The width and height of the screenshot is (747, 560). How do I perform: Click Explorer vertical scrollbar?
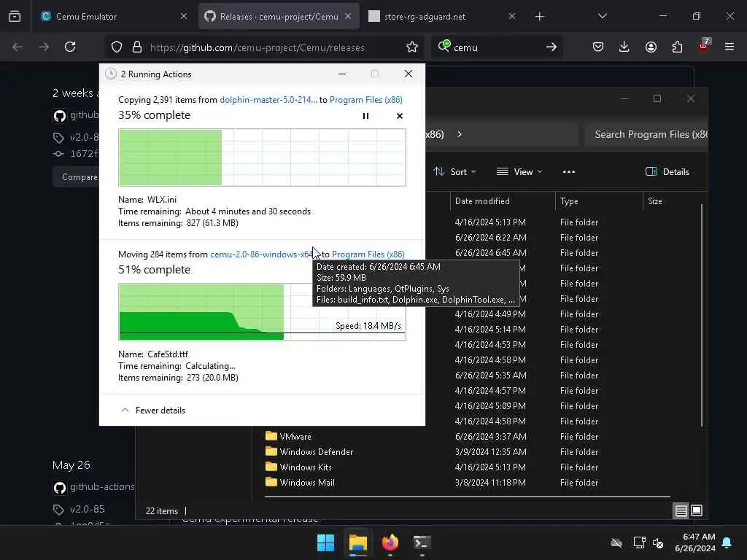click(702, 315)
